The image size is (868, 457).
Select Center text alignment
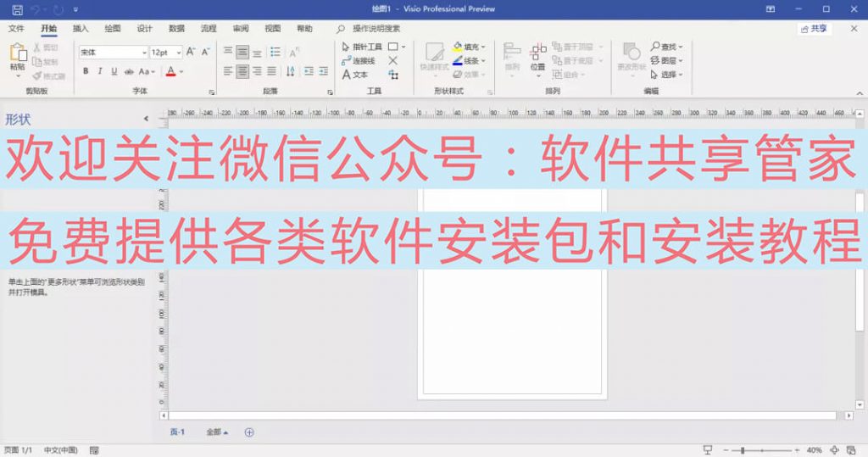[242, 71]
